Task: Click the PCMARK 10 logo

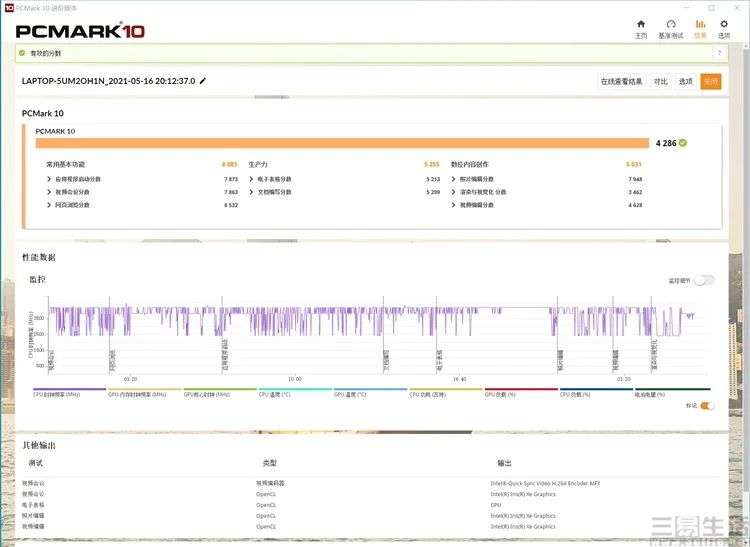Action: pos(80,31)
